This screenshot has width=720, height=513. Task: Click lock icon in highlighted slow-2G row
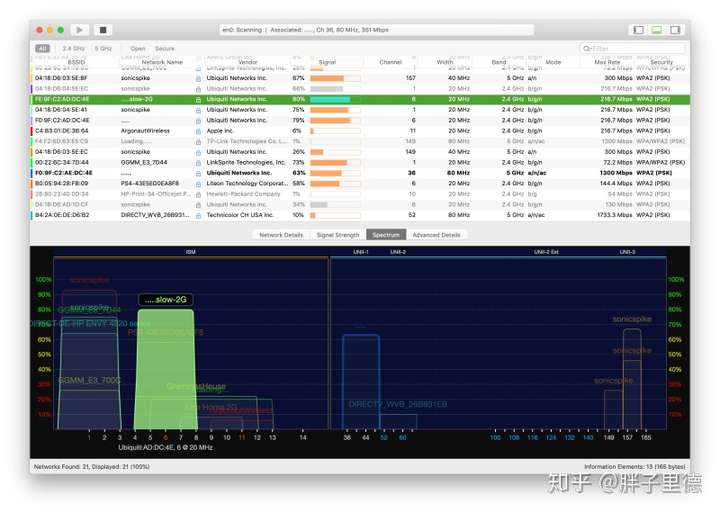(x=198, y=100)
